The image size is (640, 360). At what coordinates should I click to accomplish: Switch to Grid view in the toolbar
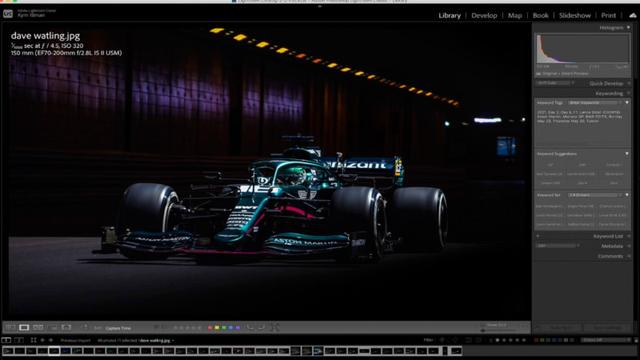[x=11, y=327]
